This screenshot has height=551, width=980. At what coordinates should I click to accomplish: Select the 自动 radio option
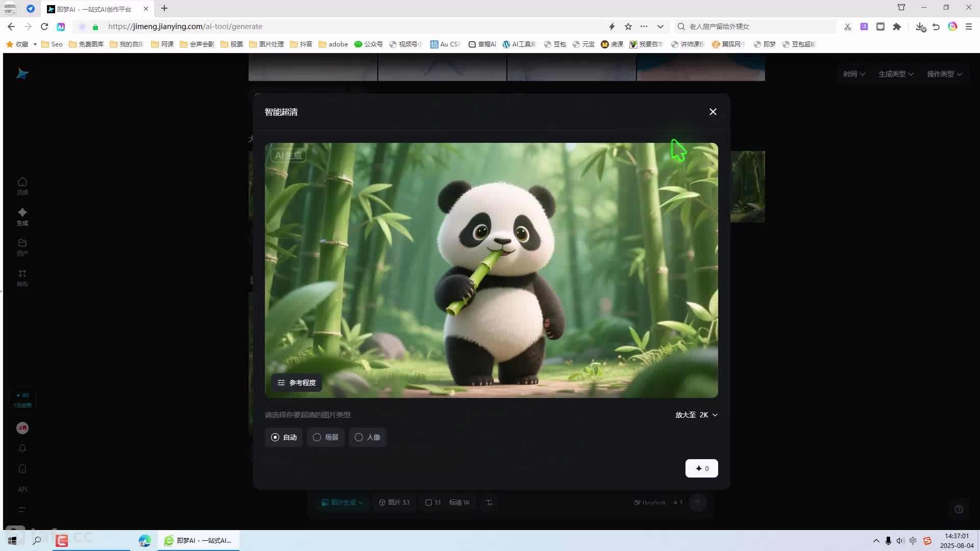click(x=284, y=437)
